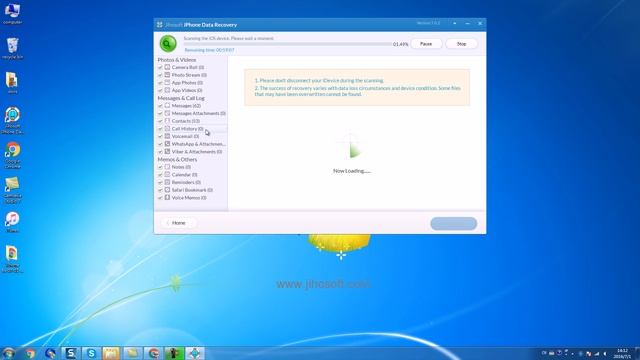Uncheck the Camera Roll checkbox
Screen dimensions: 640x360
click(160, 67)
